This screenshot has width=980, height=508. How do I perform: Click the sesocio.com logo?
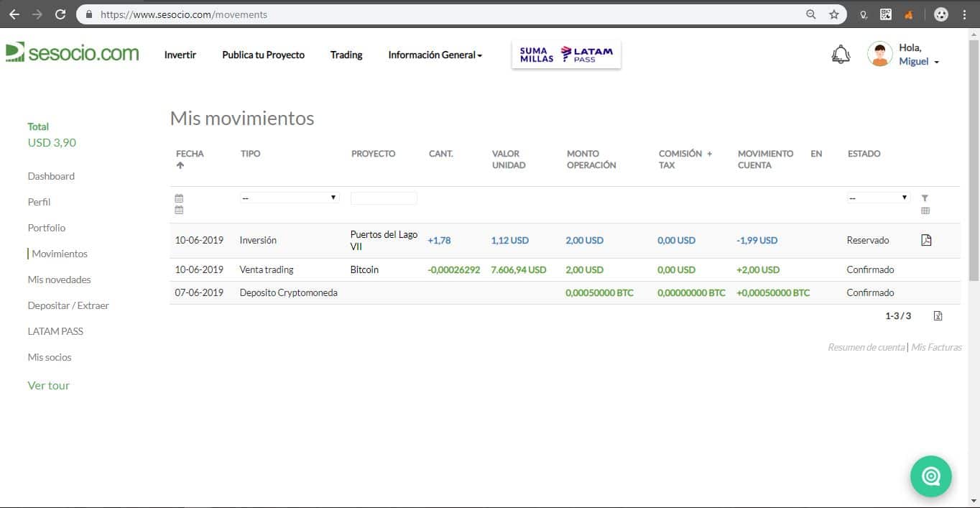72,52
